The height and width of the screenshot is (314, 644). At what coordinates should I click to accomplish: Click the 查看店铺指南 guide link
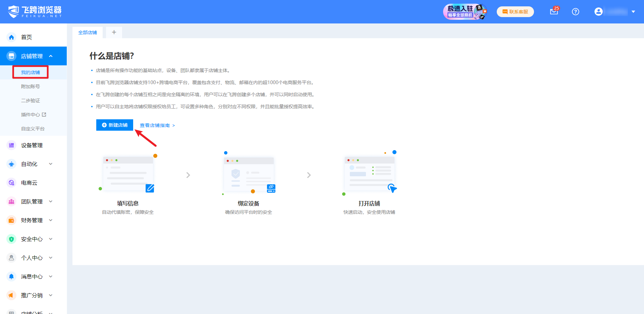click(x=155, y=125)
